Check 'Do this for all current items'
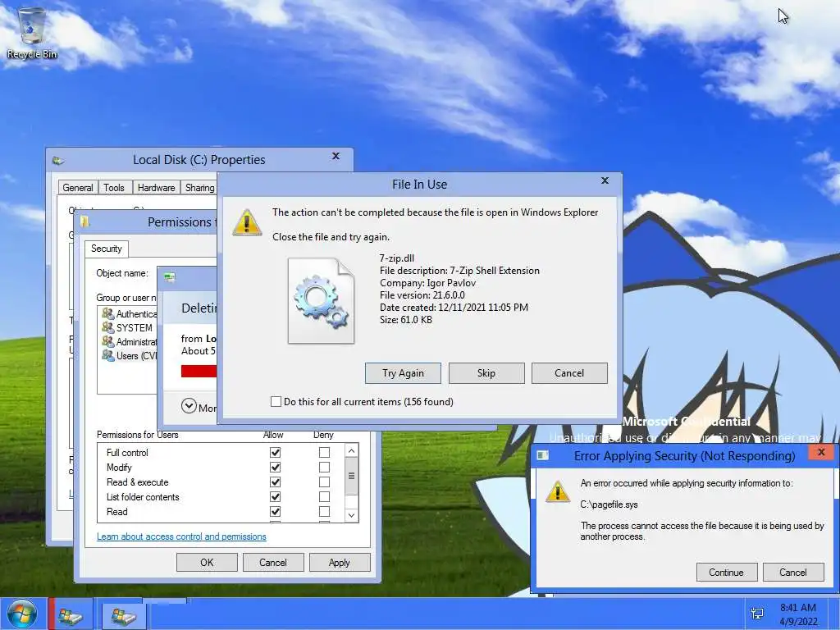 tap(276, 402)
